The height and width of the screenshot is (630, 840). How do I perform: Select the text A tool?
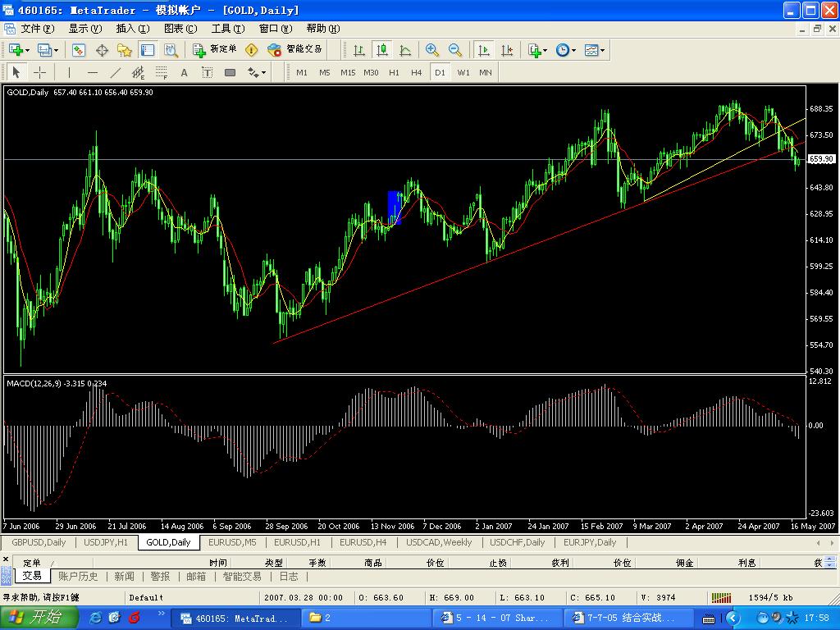tap(185, 72)
